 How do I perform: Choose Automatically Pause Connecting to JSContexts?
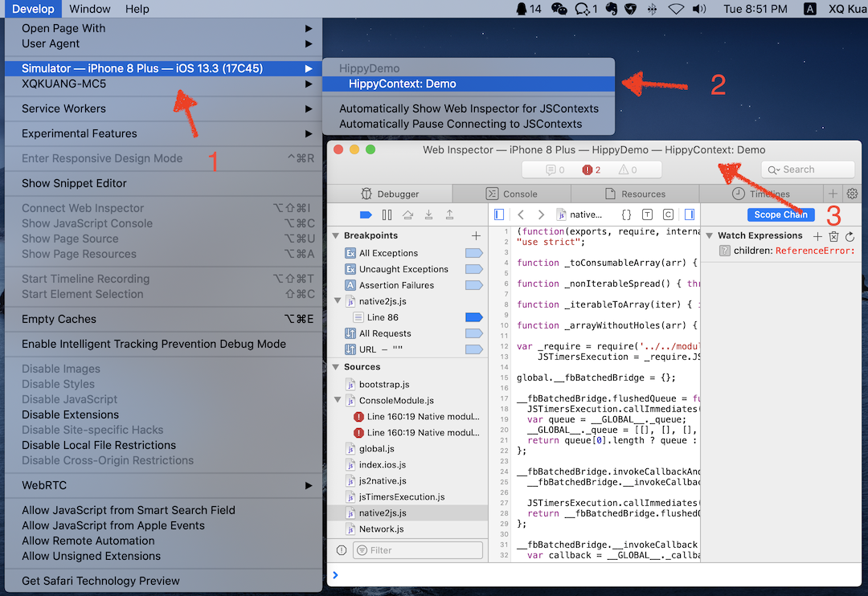pyautogui.click(x=469, y=124)
